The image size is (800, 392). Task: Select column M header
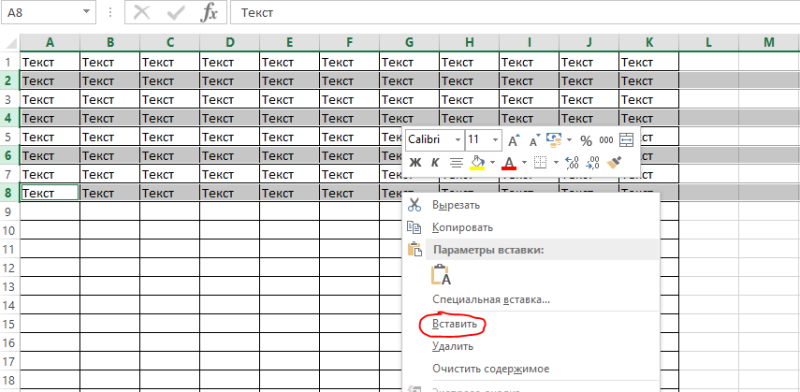(x=769, y=43)
